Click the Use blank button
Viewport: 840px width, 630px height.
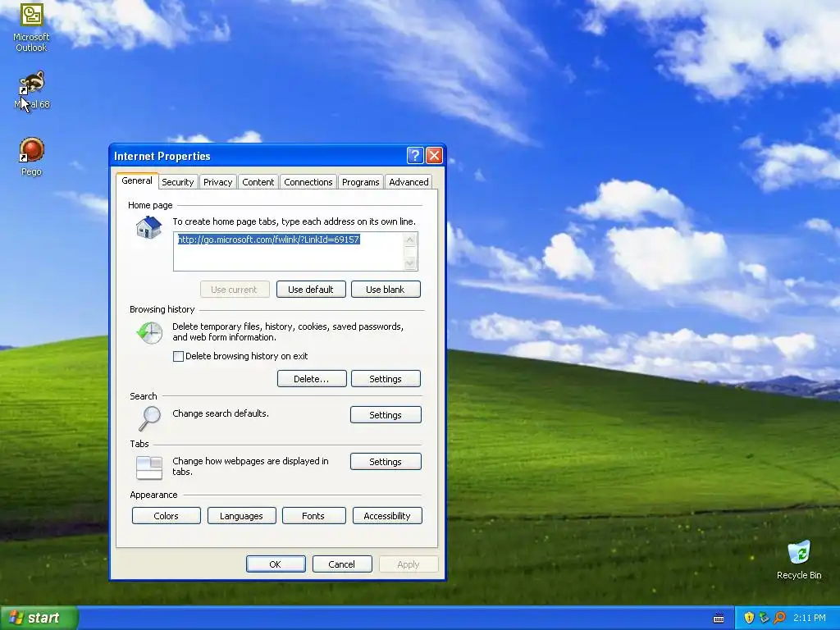[x=386, y=290]
